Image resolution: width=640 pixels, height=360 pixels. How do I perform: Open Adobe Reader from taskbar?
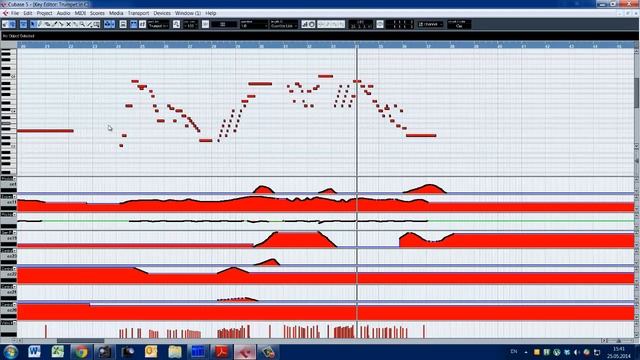click(x=222, y=352)
